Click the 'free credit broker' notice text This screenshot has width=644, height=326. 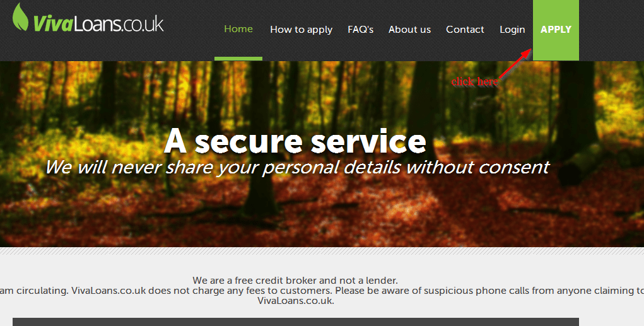(295, 281)
